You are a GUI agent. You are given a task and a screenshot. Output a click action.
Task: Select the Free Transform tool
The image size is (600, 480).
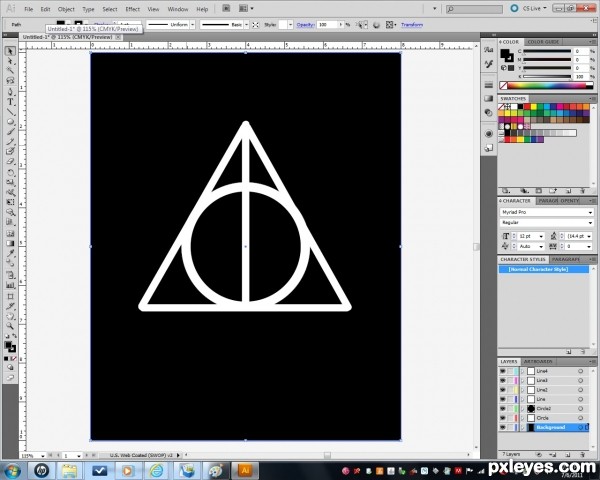point(10,202)
